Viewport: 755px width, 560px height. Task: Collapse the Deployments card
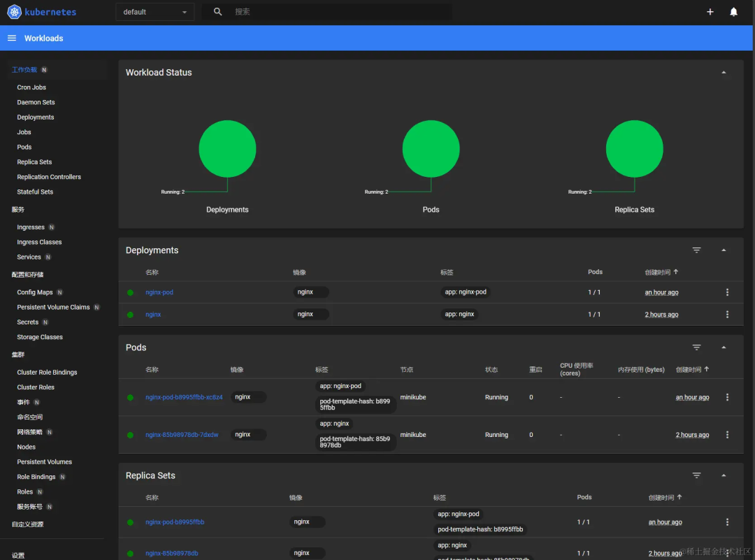coord(724,250)
